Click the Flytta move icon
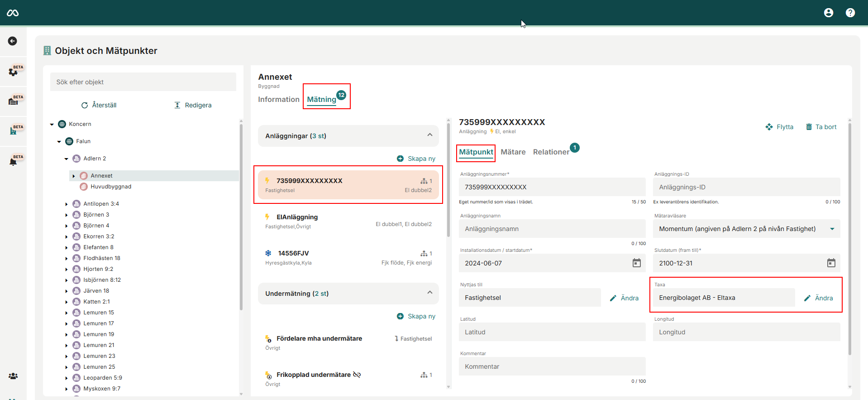 (x=769, y=127)
